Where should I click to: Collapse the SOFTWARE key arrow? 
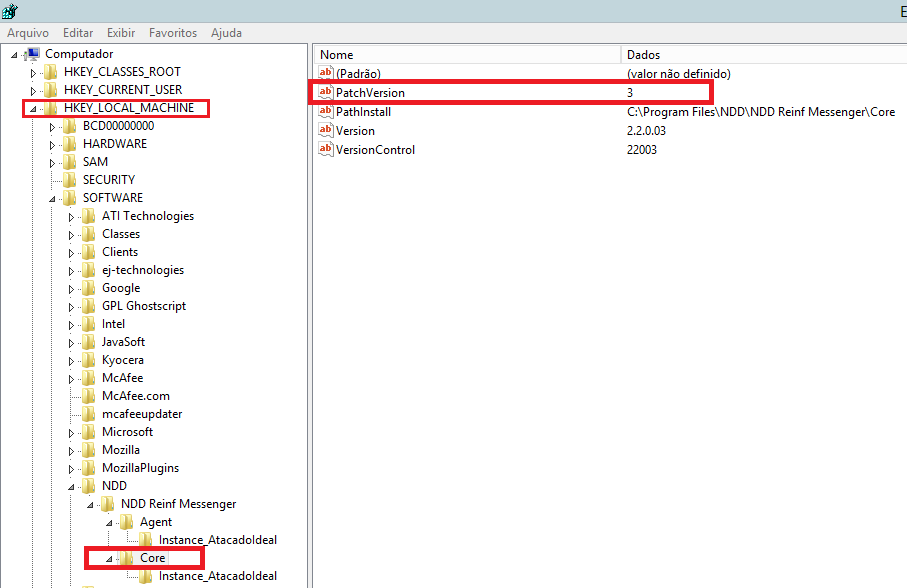tap(52, 199)
